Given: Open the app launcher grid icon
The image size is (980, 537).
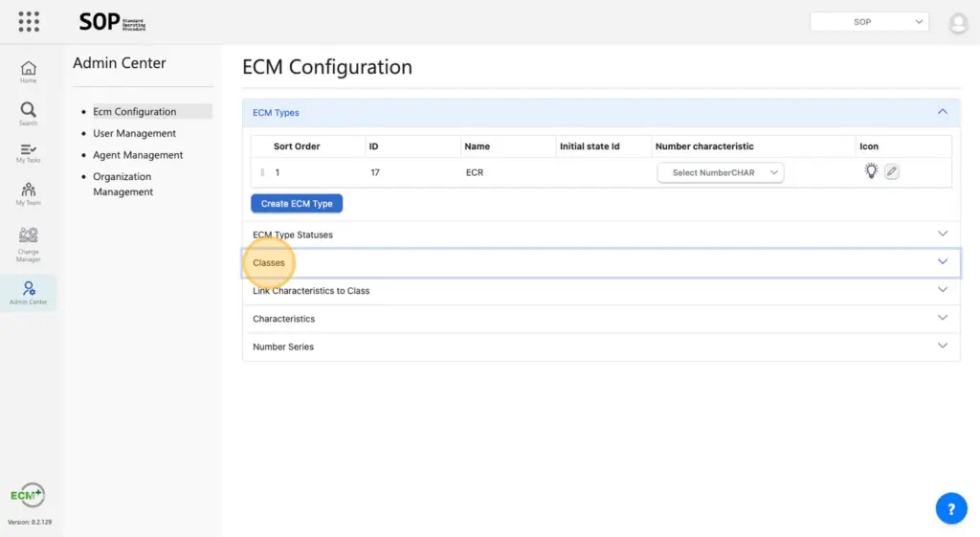Looking at the screenshot, I should tap(29, 21).
